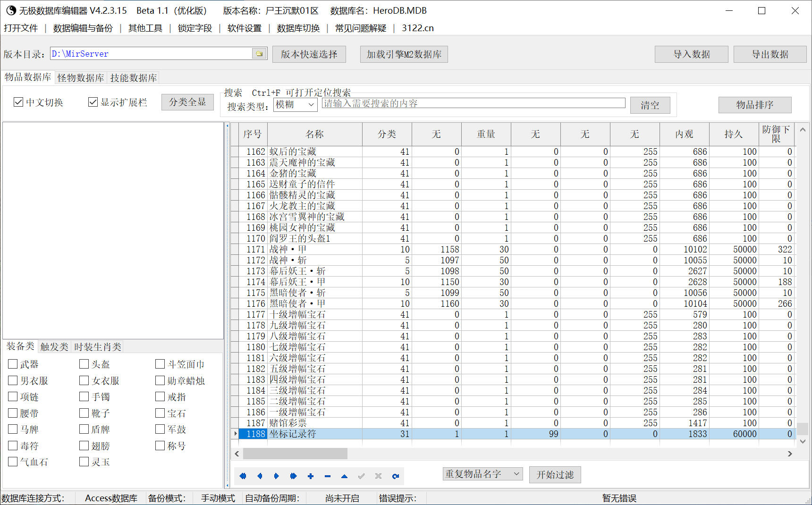Click 物品排序 button

pos(755,105)
